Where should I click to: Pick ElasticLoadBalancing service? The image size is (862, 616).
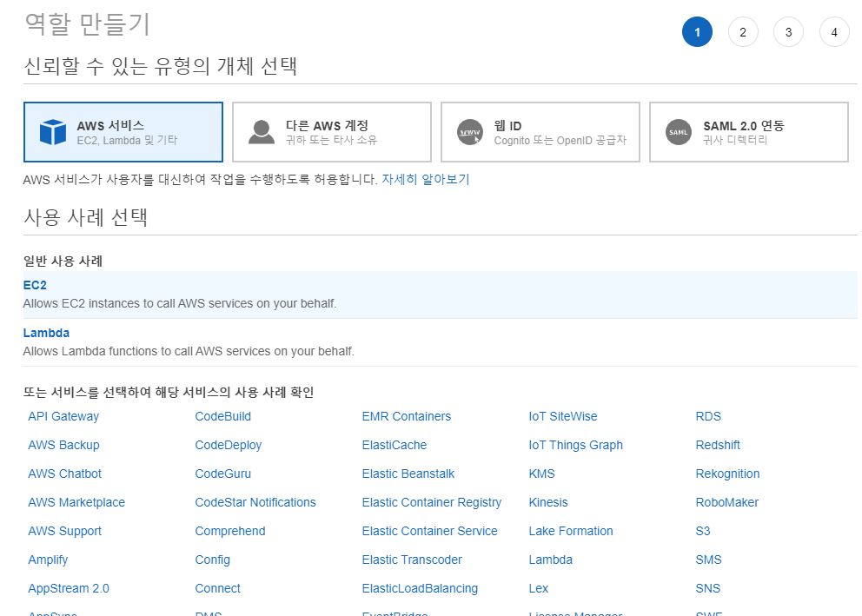click(x=420, y=588)
